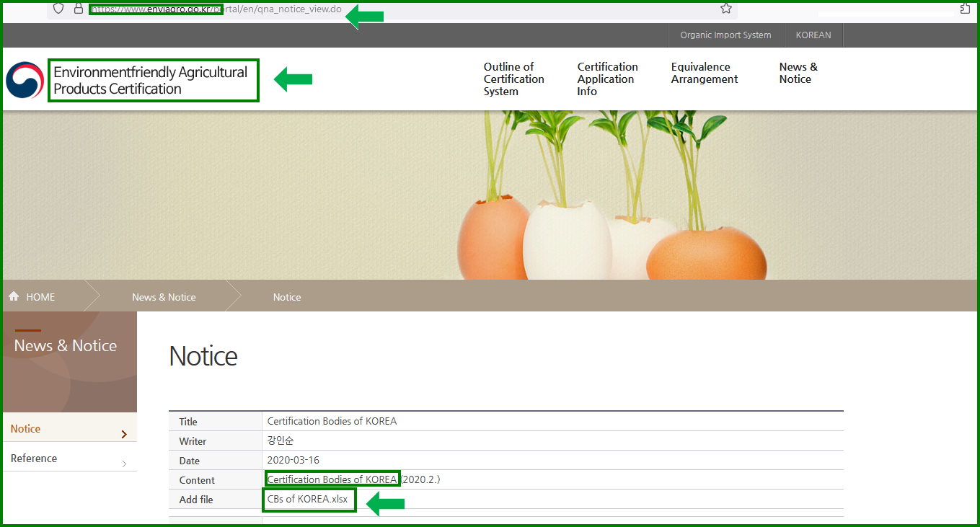Viewport: 980px width, 527px height.
Task: Select News & Notice in the breadcrumb trail
Action: point(164,297)
